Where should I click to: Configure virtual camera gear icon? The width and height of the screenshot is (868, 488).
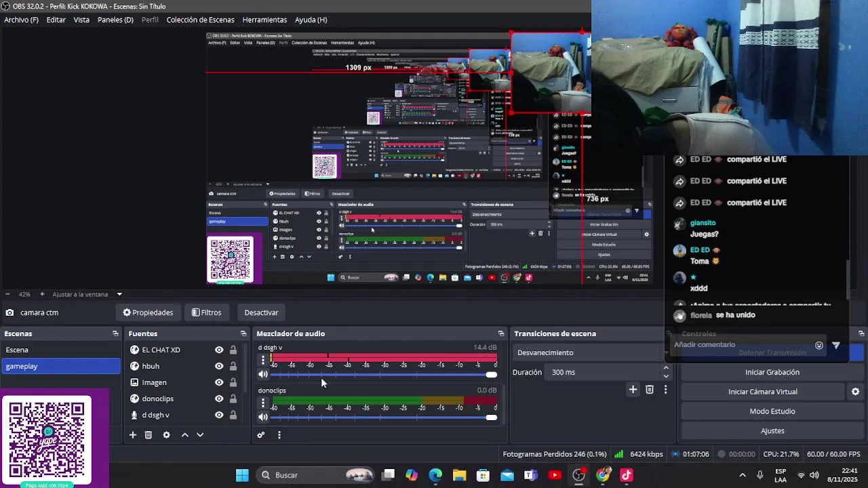[855, 392]
